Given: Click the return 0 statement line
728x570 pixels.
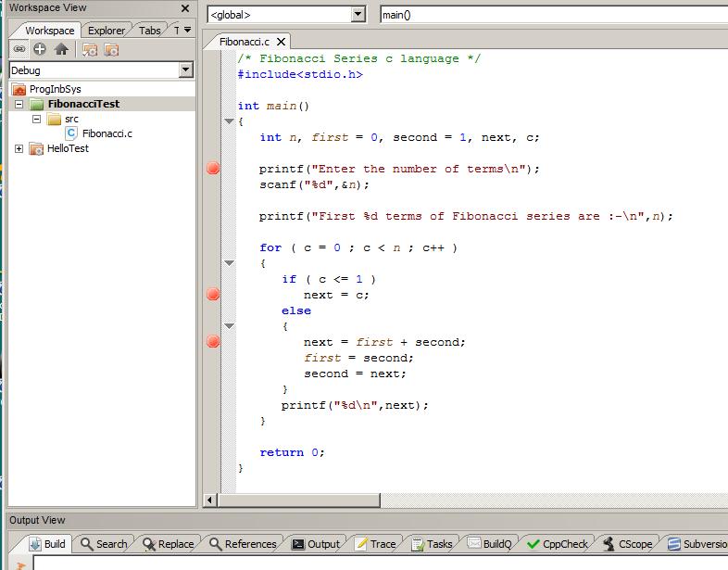Looking at the screenshot, I should pyautogui.click(x=292, y=452).
